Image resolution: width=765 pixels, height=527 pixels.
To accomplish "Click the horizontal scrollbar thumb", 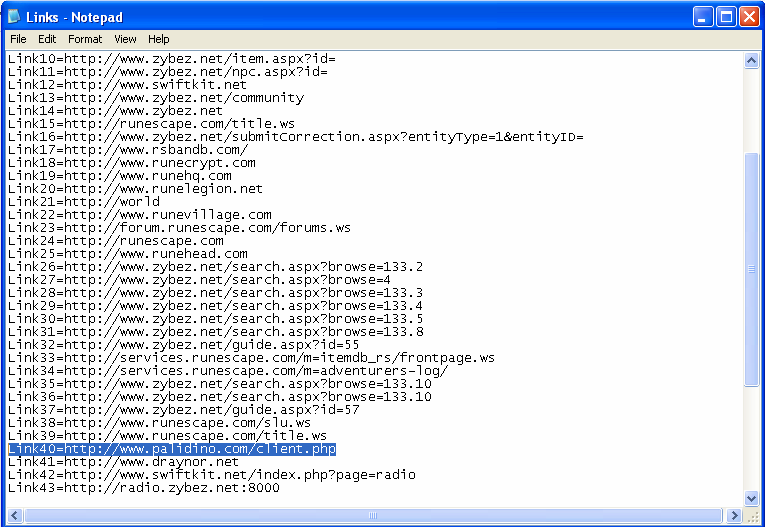I will 374,516.
